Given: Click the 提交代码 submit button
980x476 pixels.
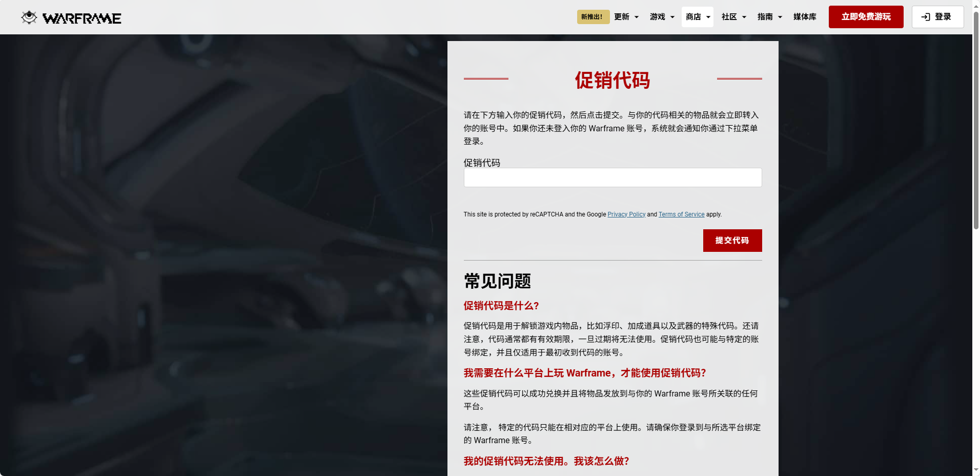Looking at the screenshot, I should (732, 240).
